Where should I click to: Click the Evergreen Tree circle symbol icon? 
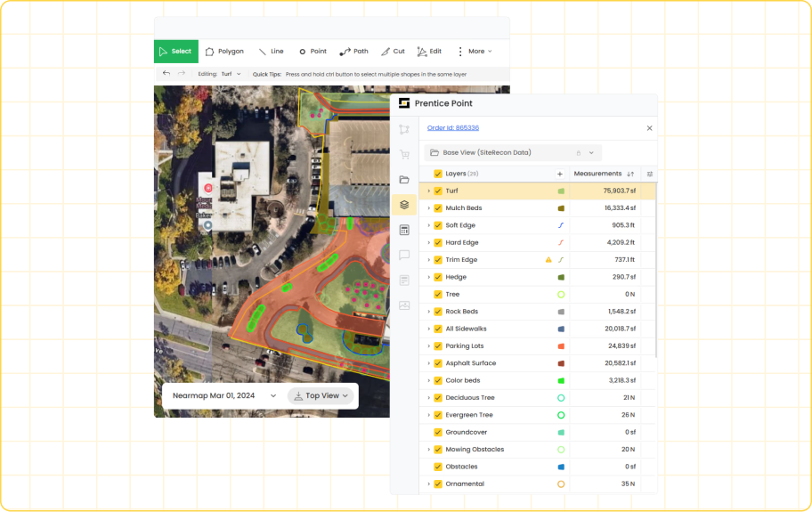561,415
